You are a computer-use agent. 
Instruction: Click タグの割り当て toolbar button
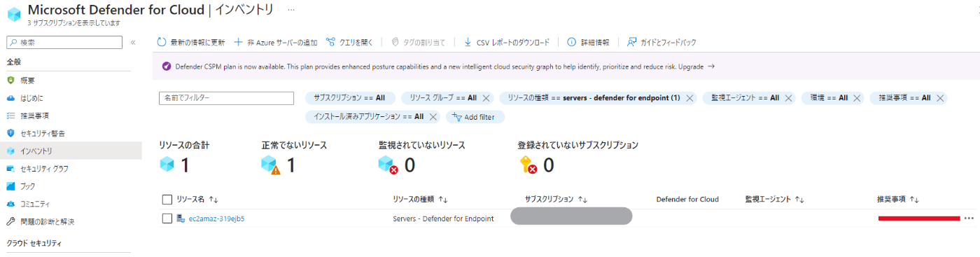[418, 42]
